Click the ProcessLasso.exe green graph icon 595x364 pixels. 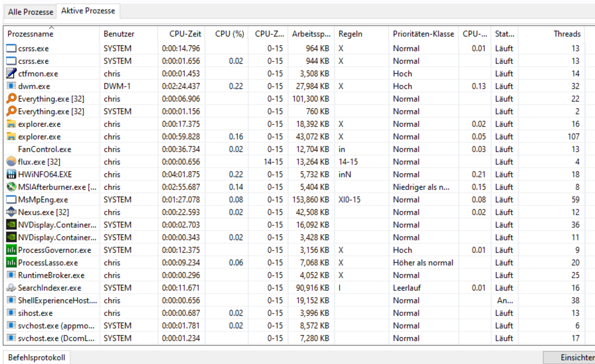(x=11, y=263)
